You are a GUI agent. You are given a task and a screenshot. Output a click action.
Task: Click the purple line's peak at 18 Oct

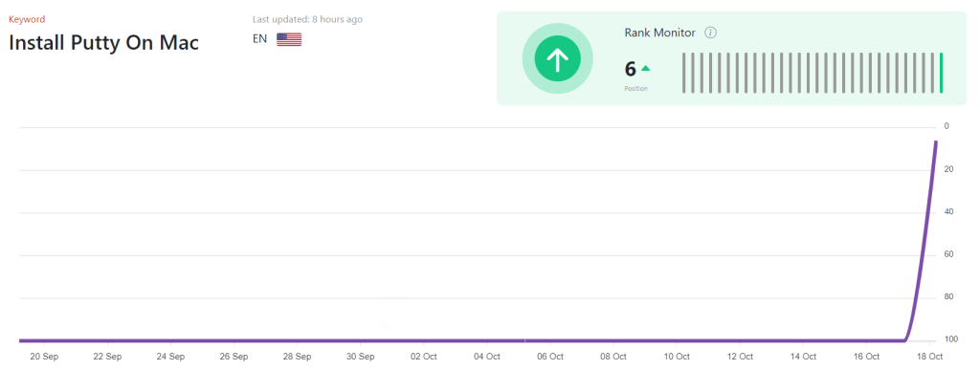[x=936, y=142]
